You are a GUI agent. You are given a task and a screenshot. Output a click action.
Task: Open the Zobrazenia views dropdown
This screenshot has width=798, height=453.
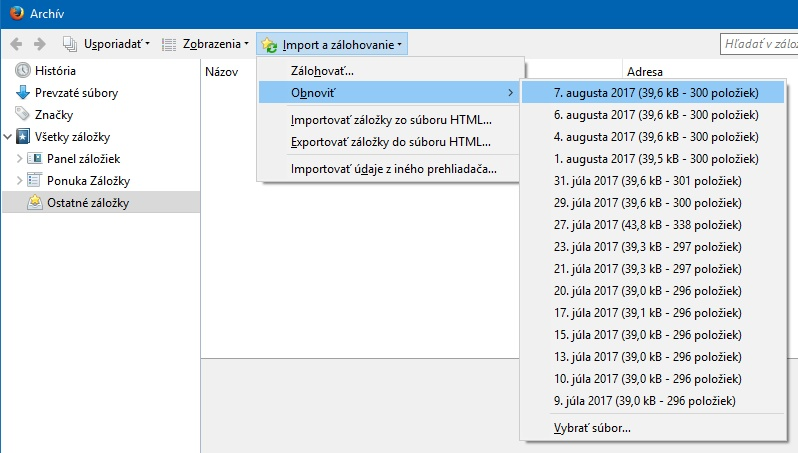pyautogui.click(x=205, y=44)
